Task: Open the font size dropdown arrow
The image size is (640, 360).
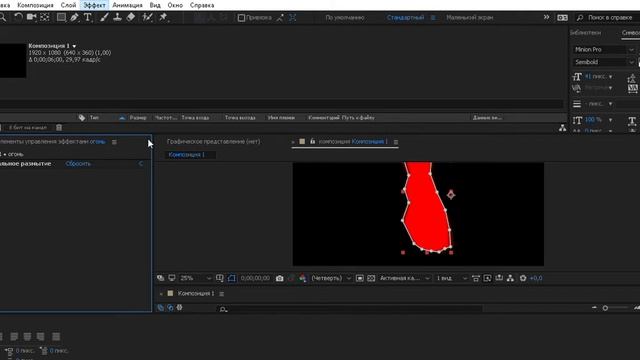Action: pos(611,77)
